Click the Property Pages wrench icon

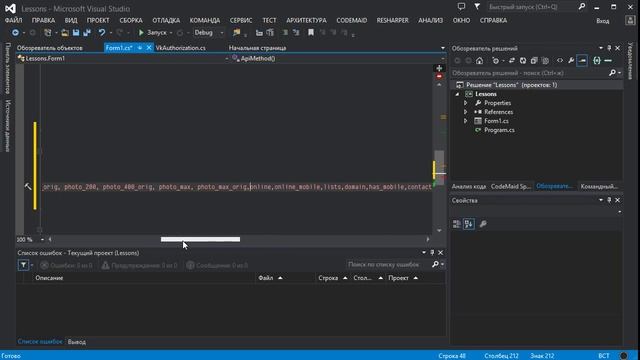[483, 224]
